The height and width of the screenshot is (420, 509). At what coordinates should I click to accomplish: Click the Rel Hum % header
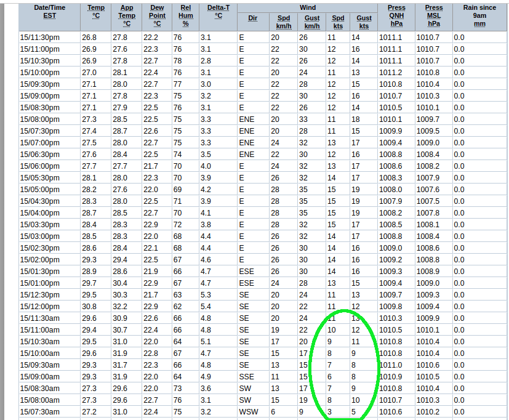tap(185, 15)
